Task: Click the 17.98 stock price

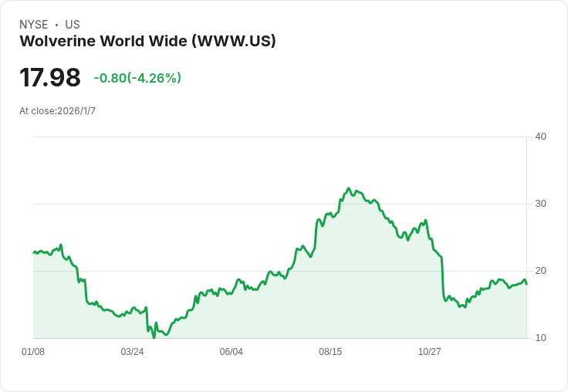Action: pyautogui.click(x=50, y=77)
